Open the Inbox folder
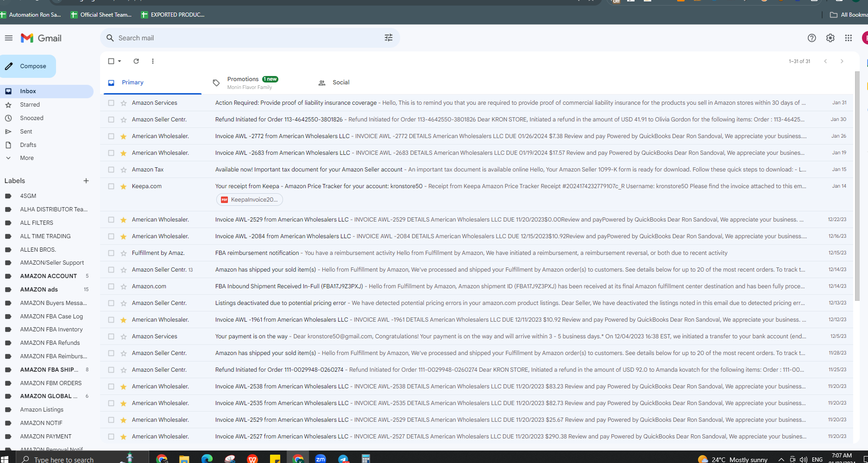The height and width of the screenshot is (463, 868). 47,91
